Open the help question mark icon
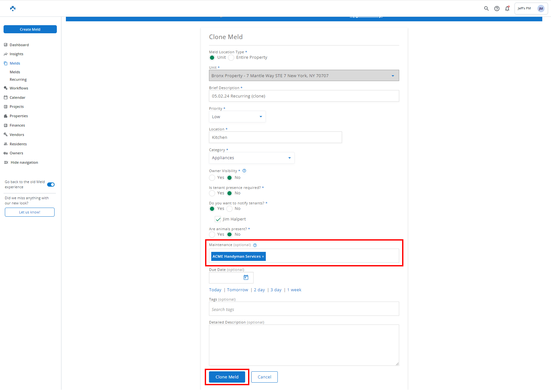551x392 pixels. (x=497, y=9)
